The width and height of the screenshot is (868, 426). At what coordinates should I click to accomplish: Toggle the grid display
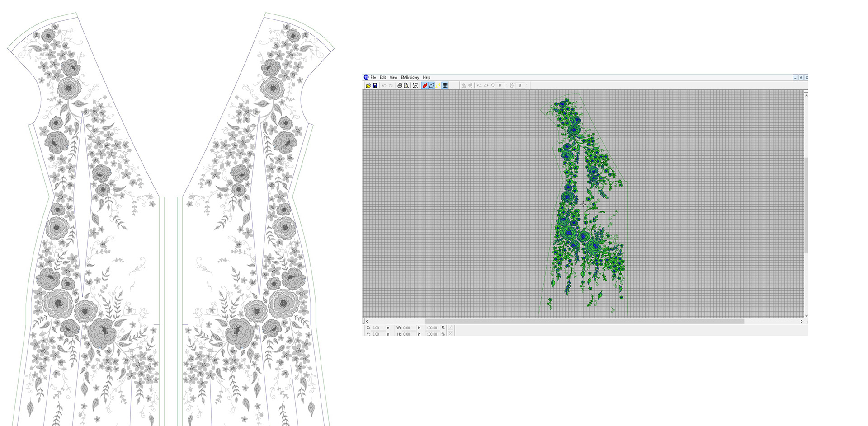click(x=445, y=85)
